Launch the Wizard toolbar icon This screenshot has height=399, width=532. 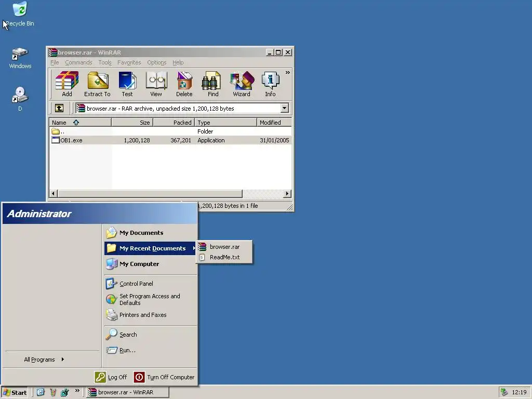click(242, 84)
